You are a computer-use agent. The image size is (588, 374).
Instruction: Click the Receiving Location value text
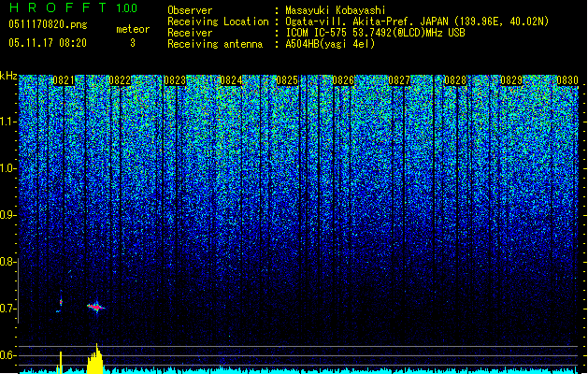[417, 22]
